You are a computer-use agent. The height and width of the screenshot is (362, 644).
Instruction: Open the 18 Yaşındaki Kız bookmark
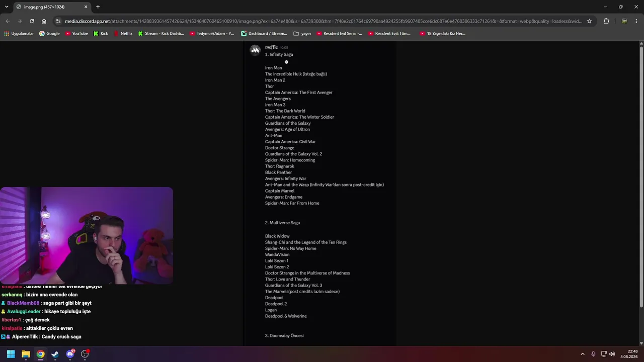(x=442, y=34)
